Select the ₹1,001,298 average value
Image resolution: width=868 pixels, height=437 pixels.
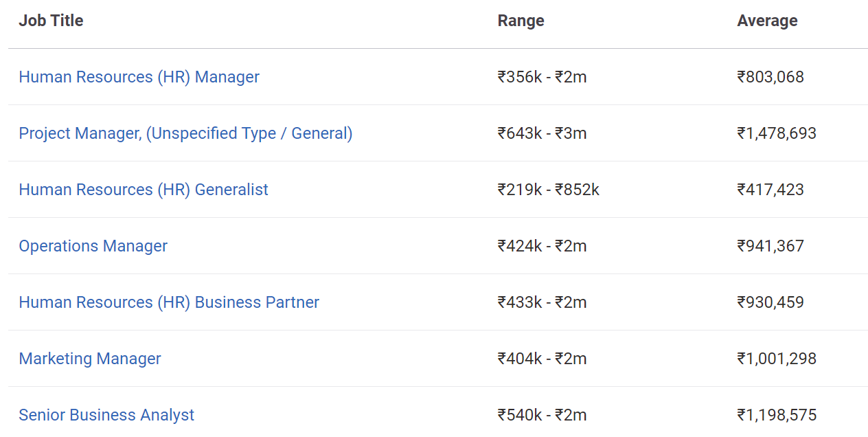[777, 359]
